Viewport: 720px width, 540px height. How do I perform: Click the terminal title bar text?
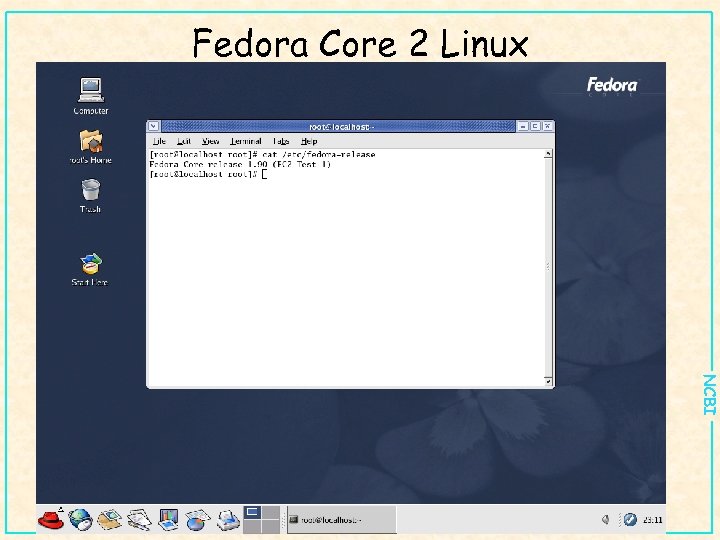coord(342,126)
